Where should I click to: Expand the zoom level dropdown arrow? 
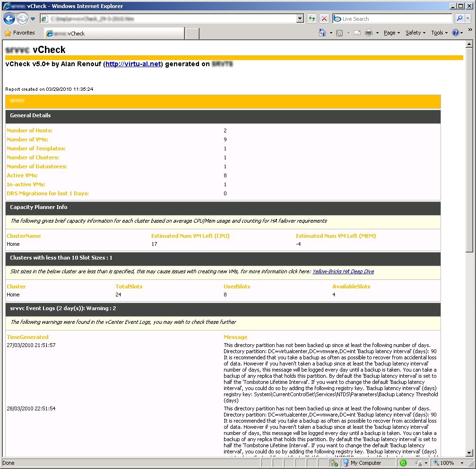(x=462, y=463)
